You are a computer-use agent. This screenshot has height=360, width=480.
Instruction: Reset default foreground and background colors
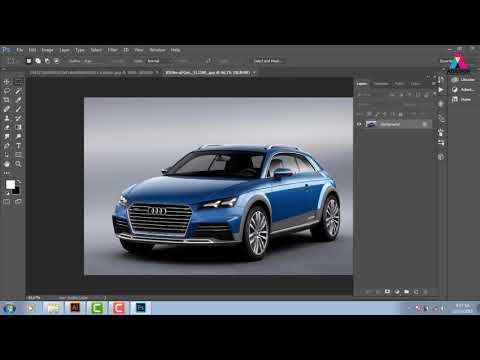click(7, 193)
